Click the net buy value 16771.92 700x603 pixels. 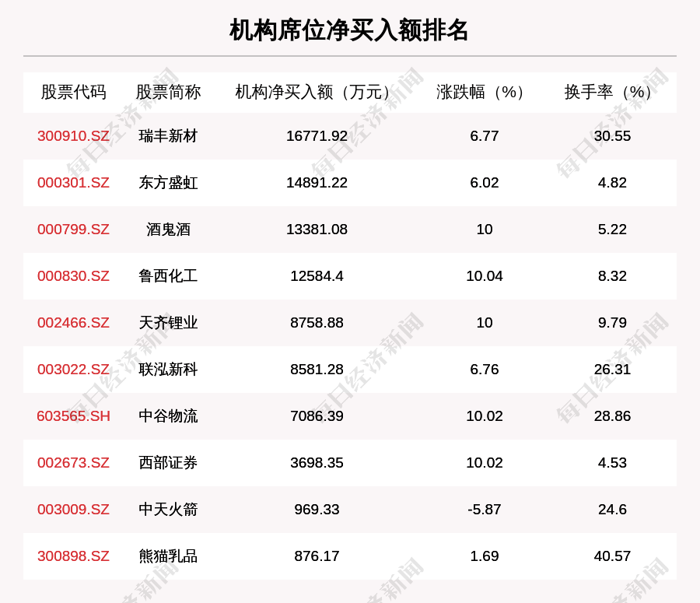315,136
